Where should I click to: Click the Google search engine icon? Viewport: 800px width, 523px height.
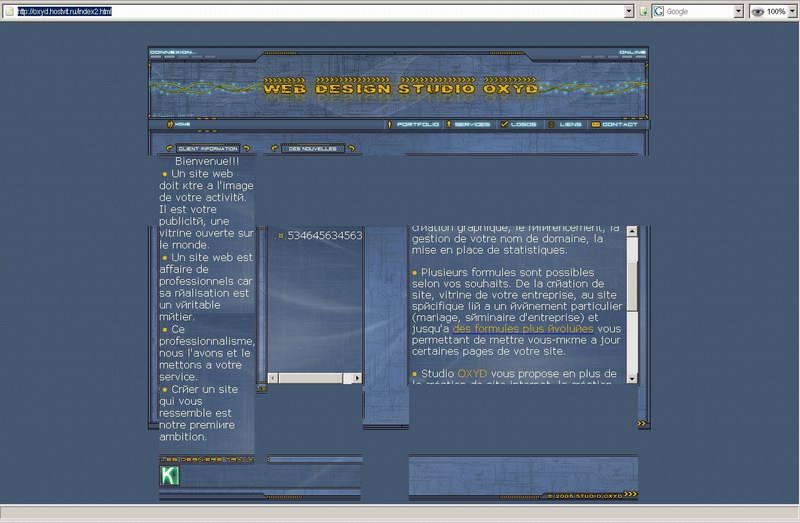click(659, 11)
